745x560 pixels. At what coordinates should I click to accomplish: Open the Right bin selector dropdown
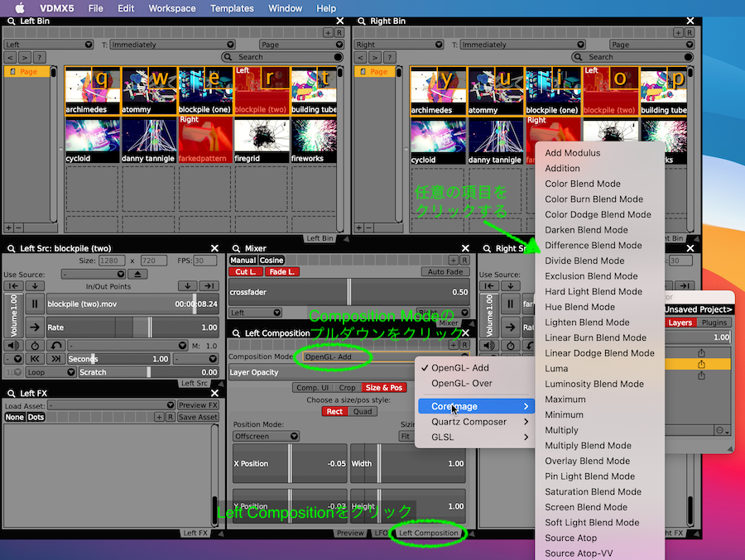[399, 45]
